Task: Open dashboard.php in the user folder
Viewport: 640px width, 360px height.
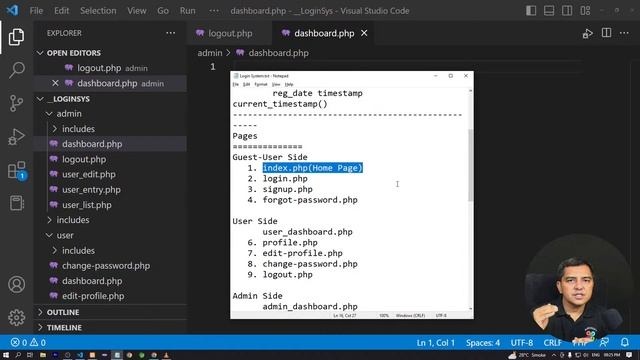Action: tap(92, 281)
